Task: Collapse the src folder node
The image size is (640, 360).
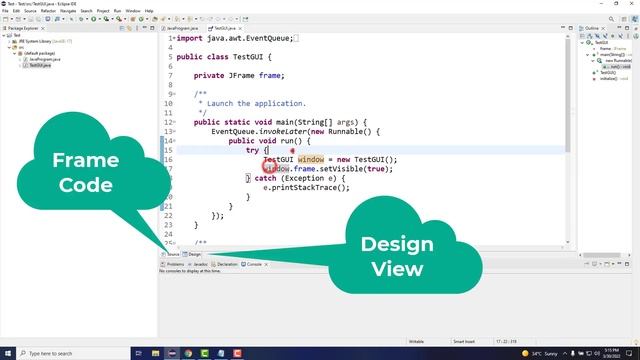Action: 9,47
